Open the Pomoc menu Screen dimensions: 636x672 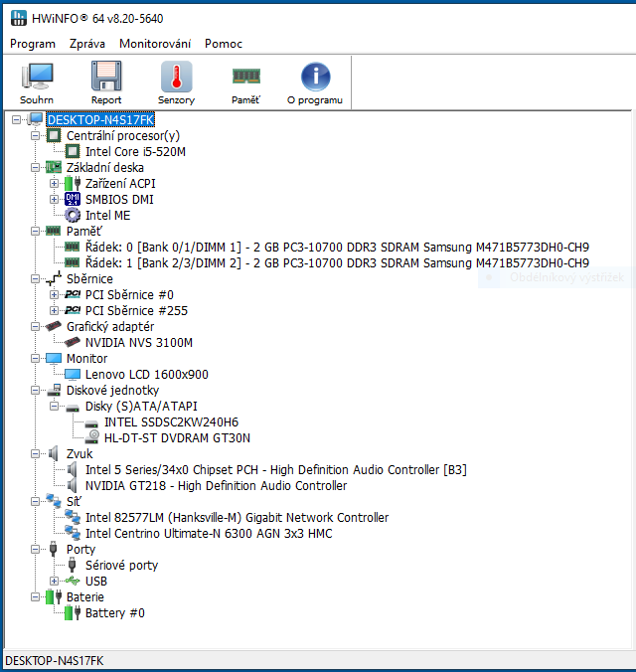click(x=224, y=44)
